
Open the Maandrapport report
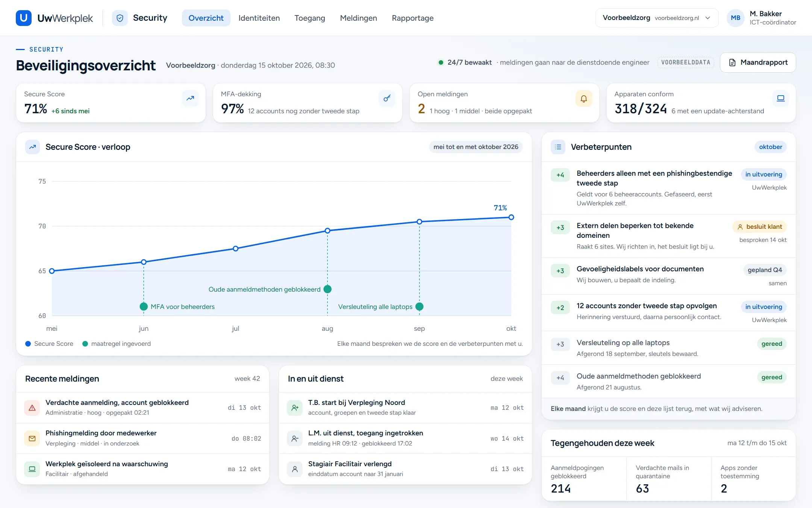pyautogui.click(x=758, y=62)
